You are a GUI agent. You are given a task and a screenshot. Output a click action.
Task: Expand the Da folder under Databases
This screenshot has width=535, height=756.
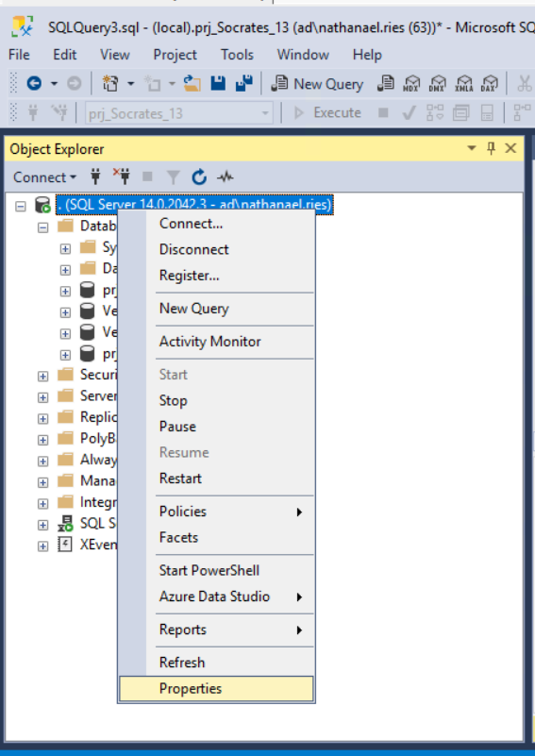pyautogui.click(x=65, y=270)
